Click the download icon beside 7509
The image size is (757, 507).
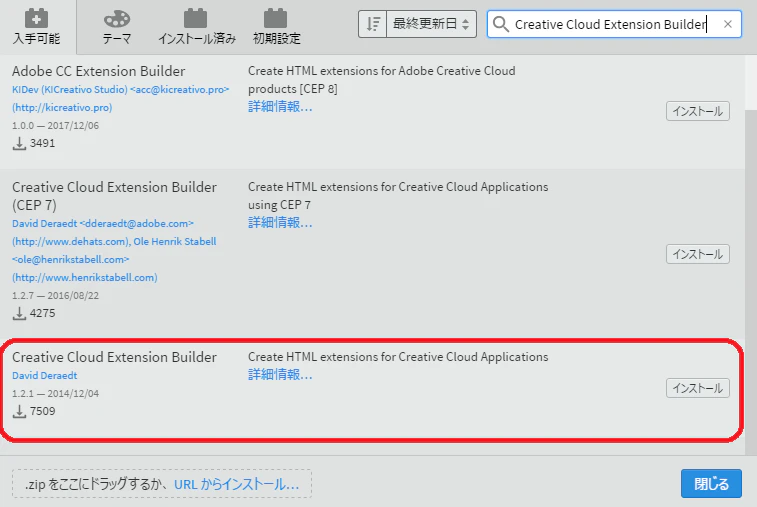[x=19, y=411]
